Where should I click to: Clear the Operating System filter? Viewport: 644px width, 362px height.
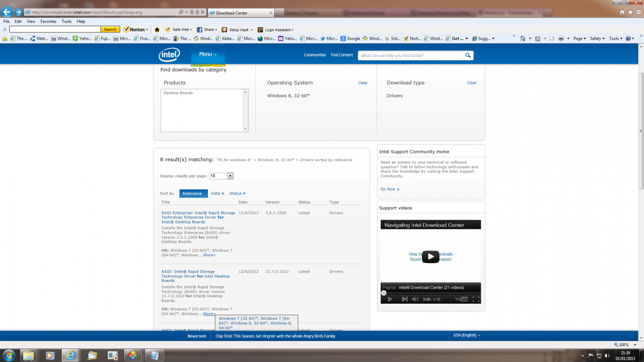(363, 83)
